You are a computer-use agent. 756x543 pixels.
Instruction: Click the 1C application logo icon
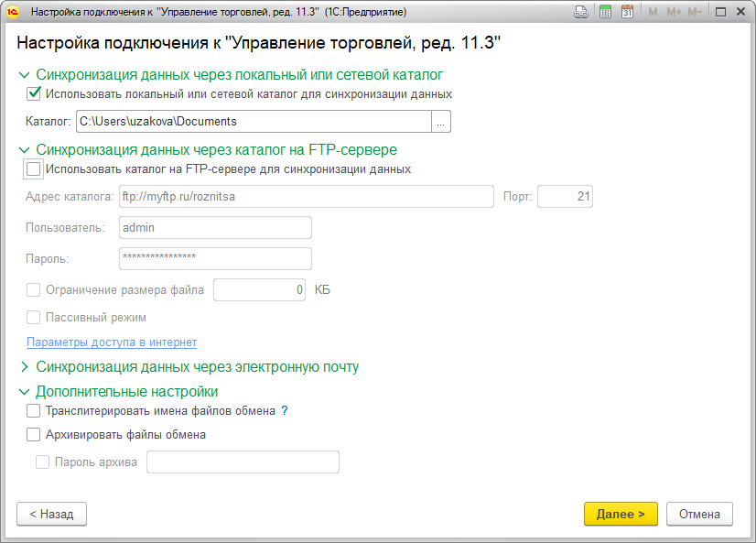click(x=13, y=12)
